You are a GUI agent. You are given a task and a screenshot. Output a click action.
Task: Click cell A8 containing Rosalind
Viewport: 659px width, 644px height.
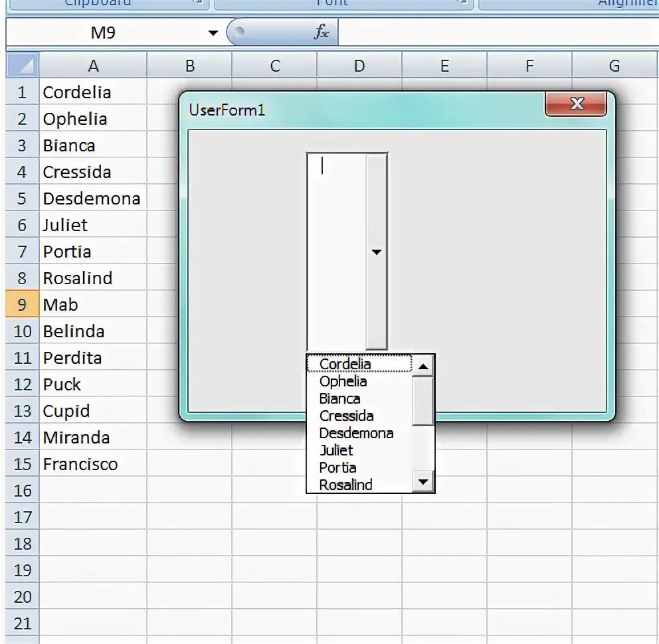pyautogui.click(x=93, y=278)
